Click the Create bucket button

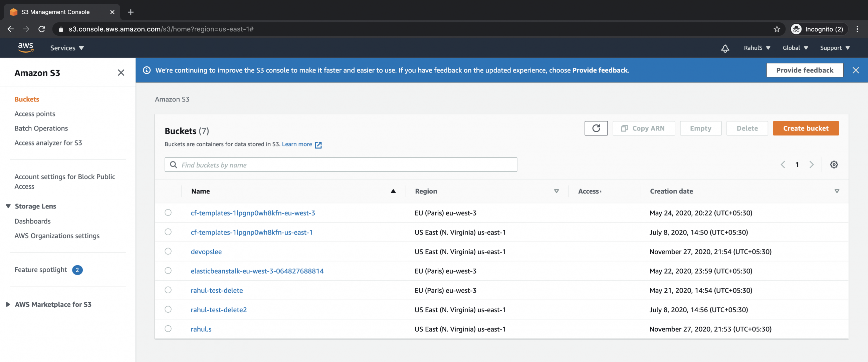[x=805, y=128]
